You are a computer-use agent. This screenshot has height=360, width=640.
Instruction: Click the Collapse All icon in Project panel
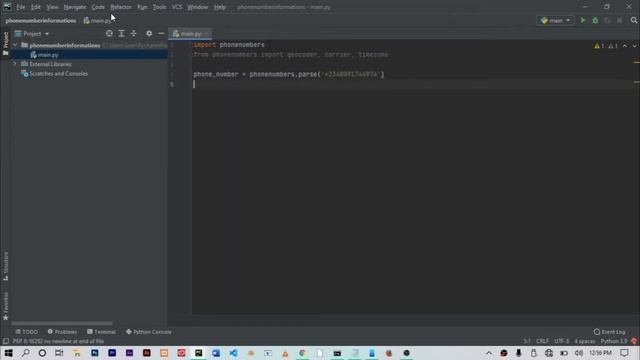(x=133, y=33)
